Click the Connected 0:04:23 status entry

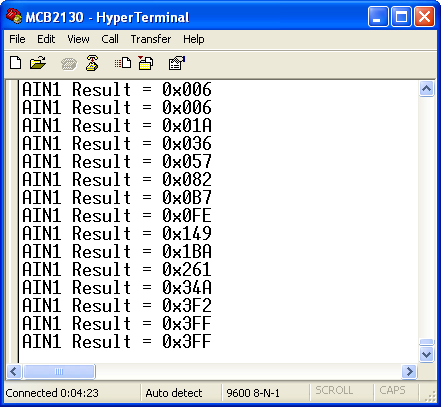click(x=52, y=393)
